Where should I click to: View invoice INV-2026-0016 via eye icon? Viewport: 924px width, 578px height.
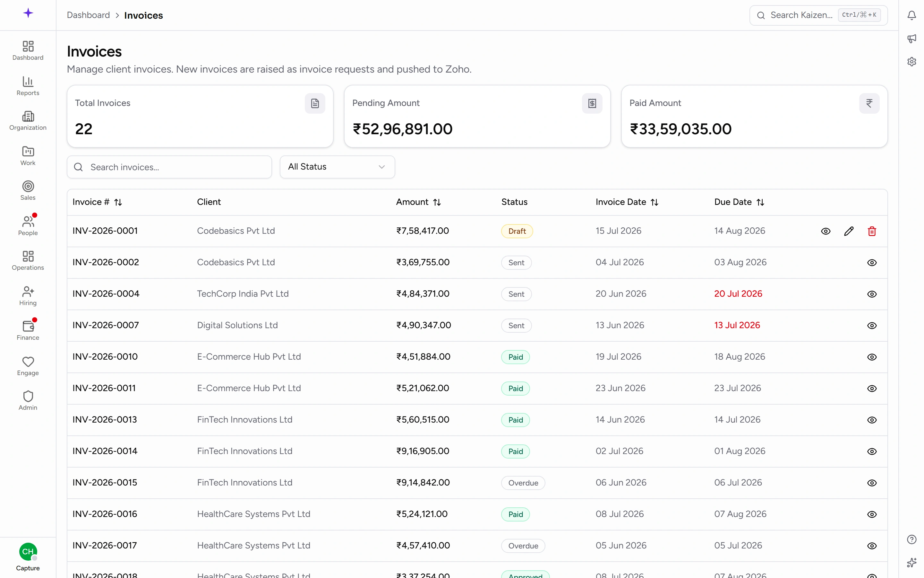(x=872, y=514)
